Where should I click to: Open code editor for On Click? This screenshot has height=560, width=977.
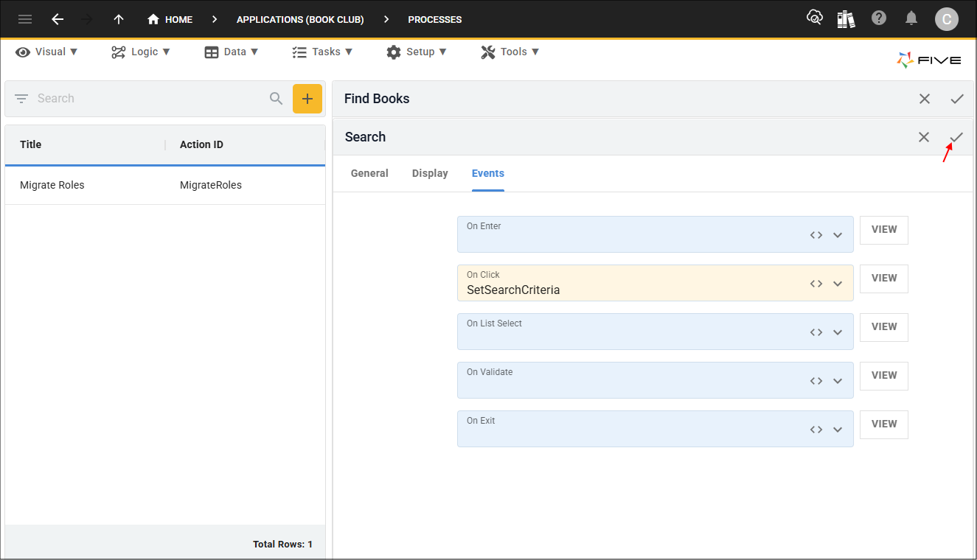click(816, 284)
